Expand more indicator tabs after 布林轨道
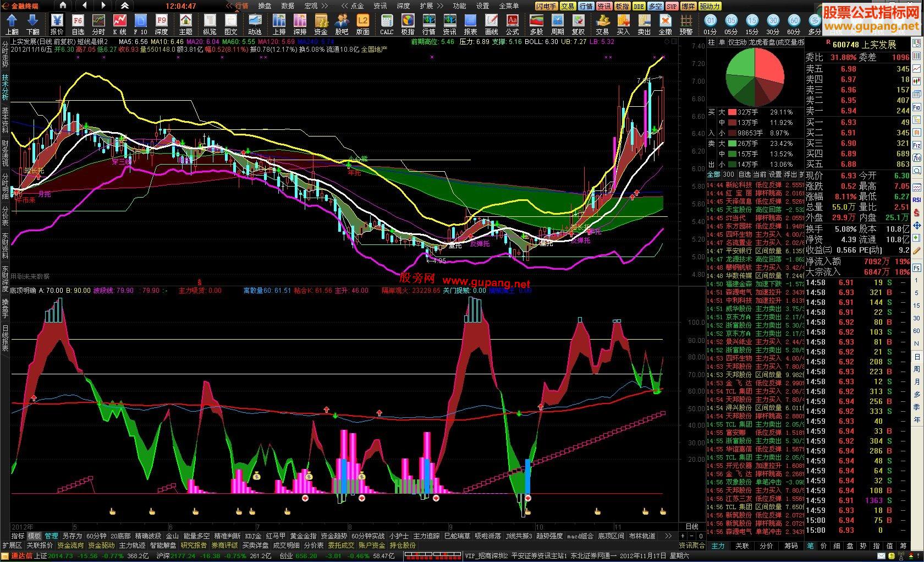 click(668, 536)
